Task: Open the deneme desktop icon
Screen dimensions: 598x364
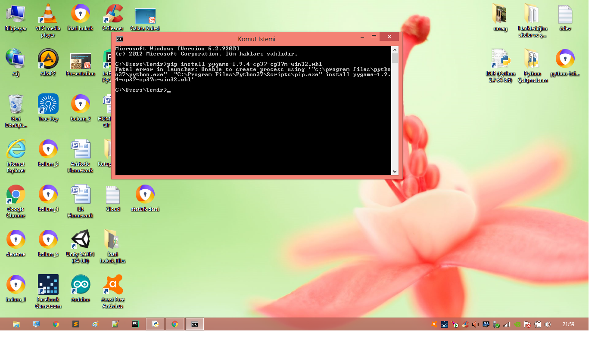Action: (16, 243)
